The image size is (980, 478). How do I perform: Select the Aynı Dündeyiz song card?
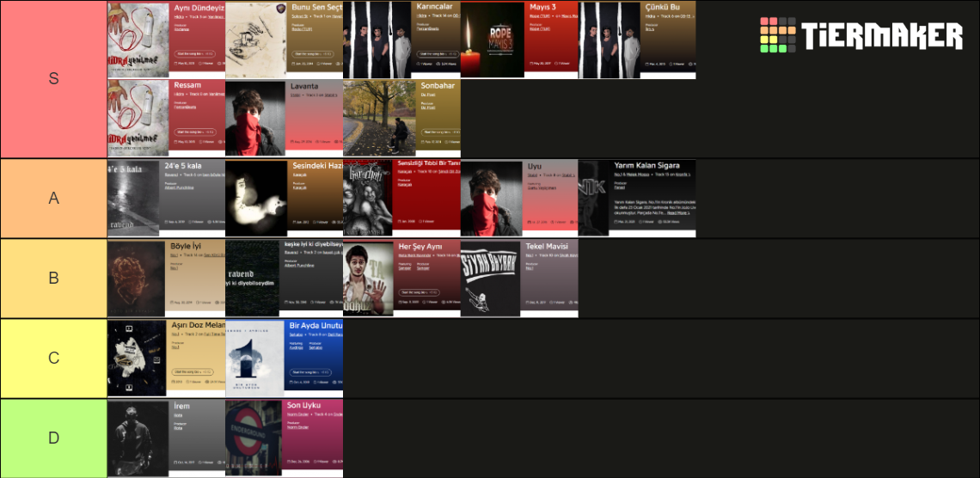(x=166, y=40)
